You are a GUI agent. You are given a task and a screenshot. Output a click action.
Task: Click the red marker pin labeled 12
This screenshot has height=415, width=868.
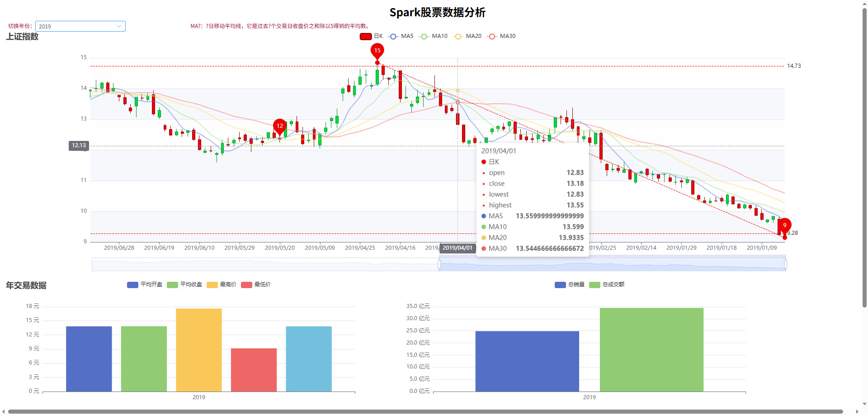coord(280,127)
